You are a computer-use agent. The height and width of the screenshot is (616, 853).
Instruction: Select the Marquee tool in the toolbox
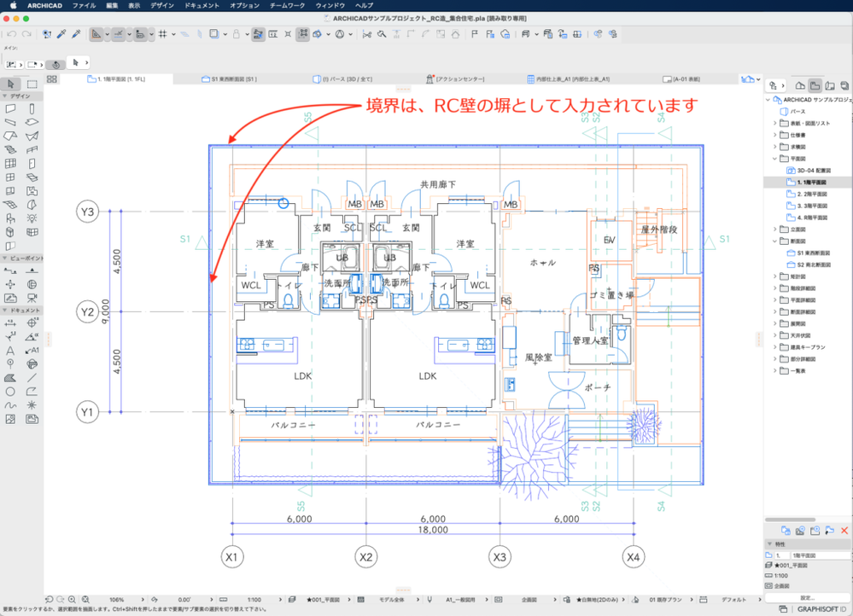point(32,84)
